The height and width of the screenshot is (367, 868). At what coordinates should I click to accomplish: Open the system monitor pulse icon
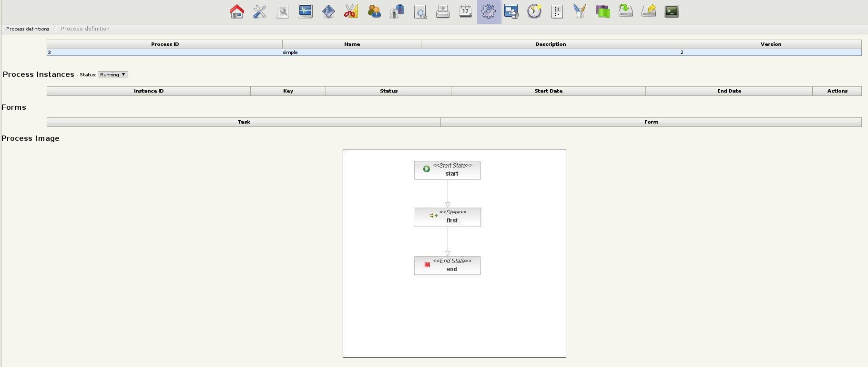click(x=306, y=11)
